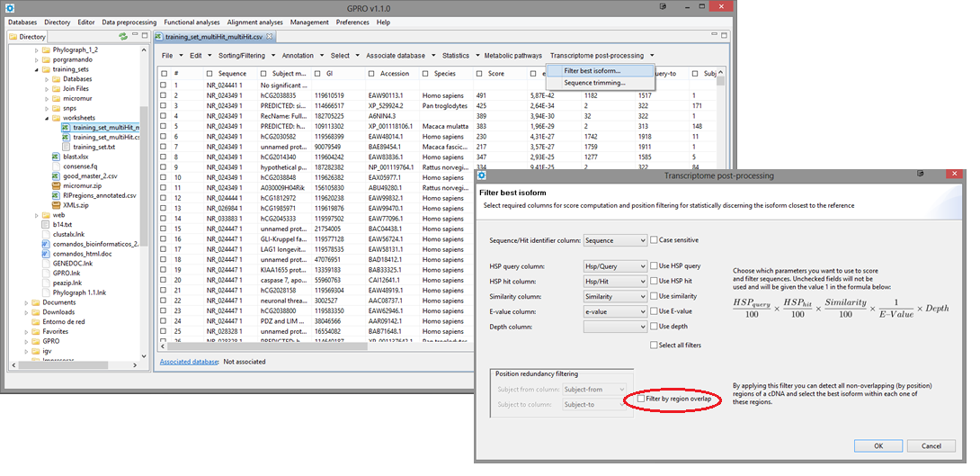Click the good_master_2.csv spreadsheet icon
The image size is (980, 476).
pos(56,176)
